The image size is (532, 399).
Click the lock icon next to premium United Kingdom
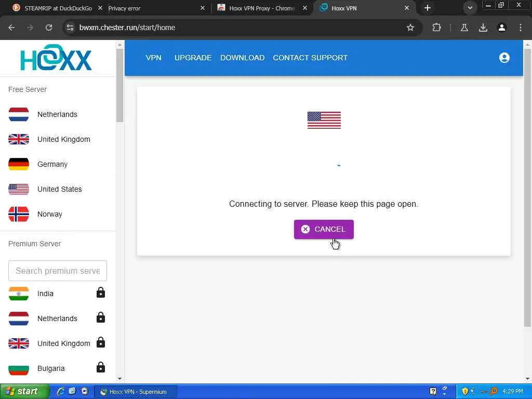coord(101,342)
